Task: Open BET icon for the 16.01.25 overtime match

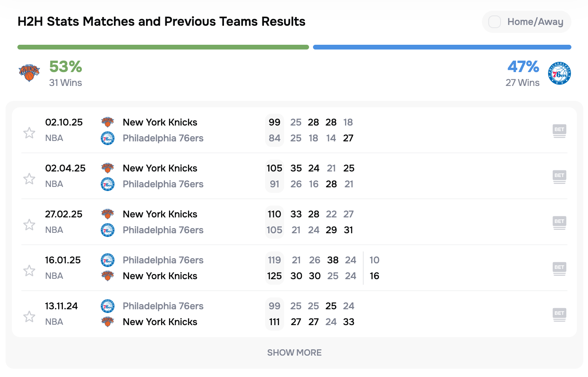Action: click(559, 268)
